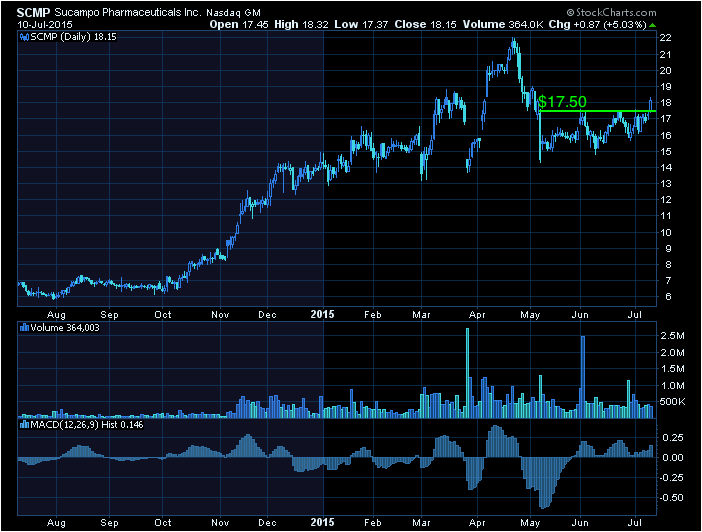702x532 pixels.
Task: Click the SCMP (Daily) 18.15 legend label
Action: (x=73, y=37)
